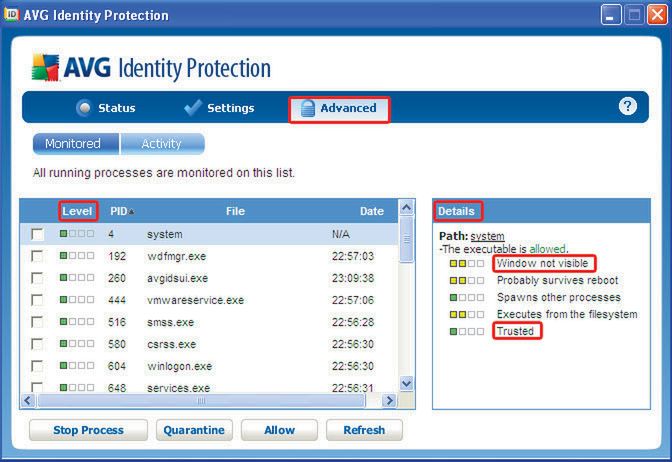The width and height of the screenshot is (672, 462).
Task: Click level squares beside Probably survives reboot
Action: [467, 280]
